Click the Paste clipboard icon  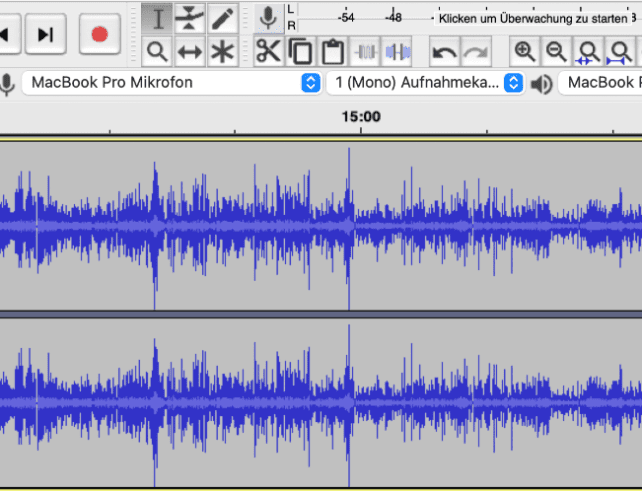(x=332, y=52)
